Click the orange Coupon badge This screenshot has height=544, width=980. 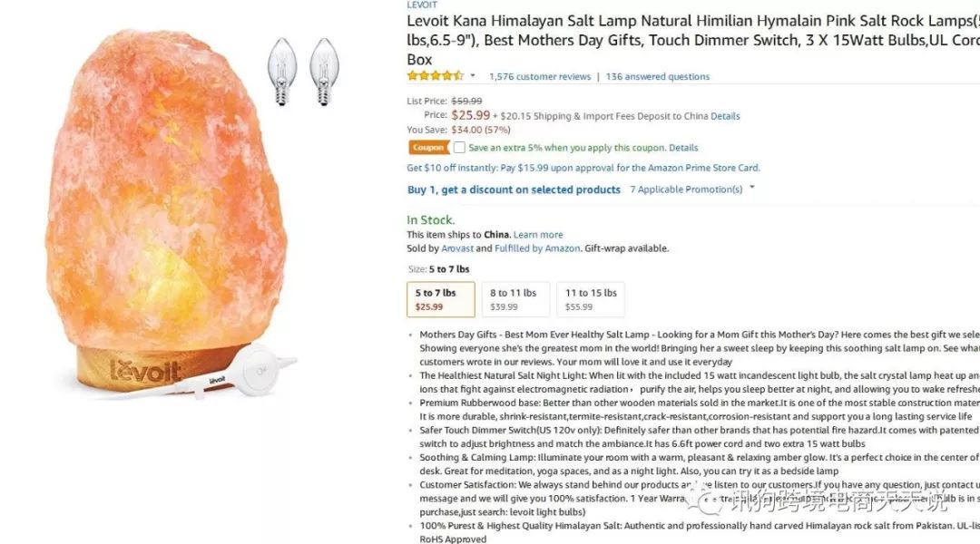428,148
